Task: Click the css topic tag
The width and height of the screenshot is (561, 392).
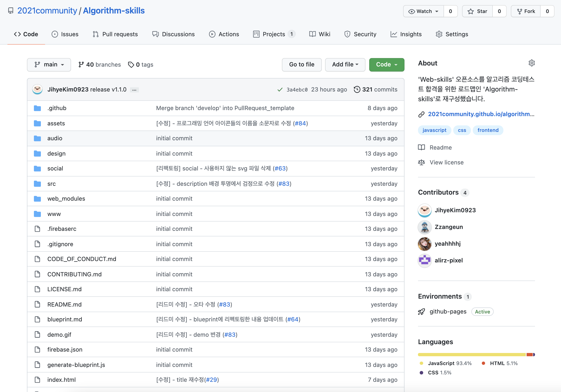Action: coord(462,130)
